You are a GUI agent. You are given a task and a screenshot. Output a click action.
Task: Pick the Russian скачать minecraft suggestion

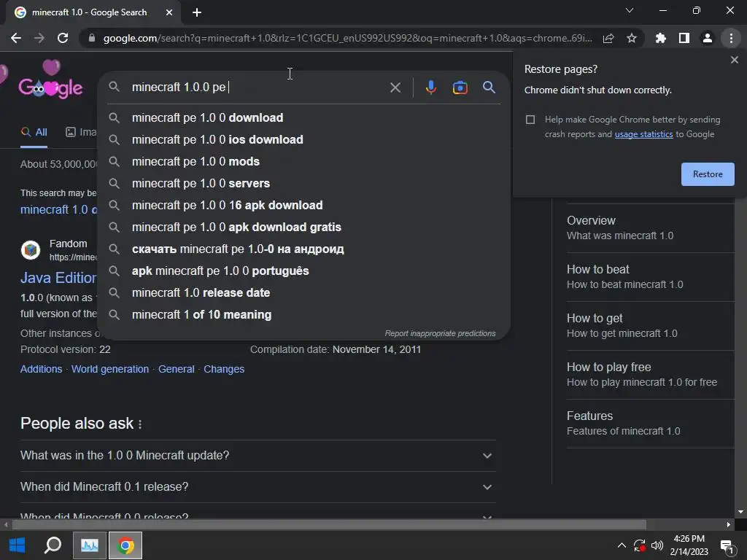coord(304,249)
